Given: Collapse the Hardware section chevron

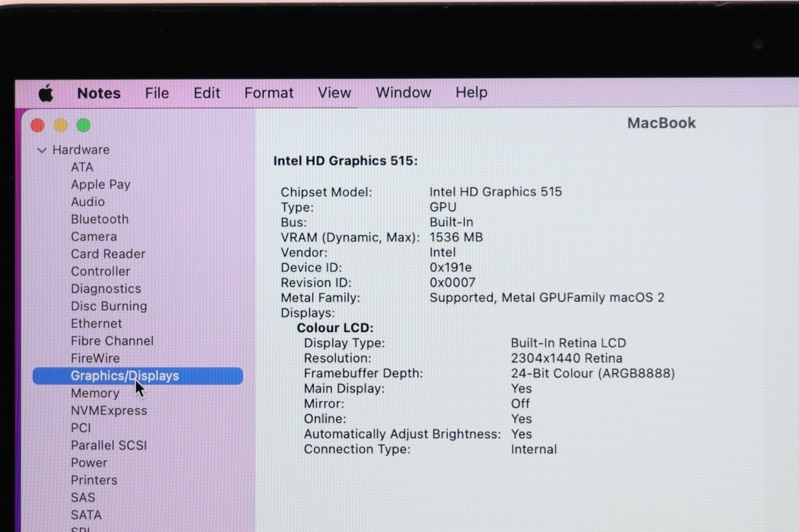Looking at the screenshot, I should 42,150.
